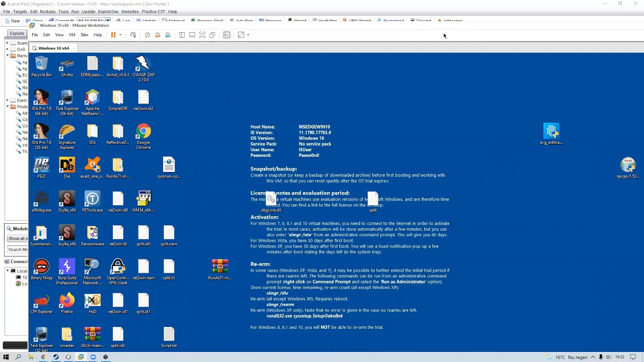
Task: Open VMware stretch guest dropdown arrow
Action: click(x=248, y=35)
